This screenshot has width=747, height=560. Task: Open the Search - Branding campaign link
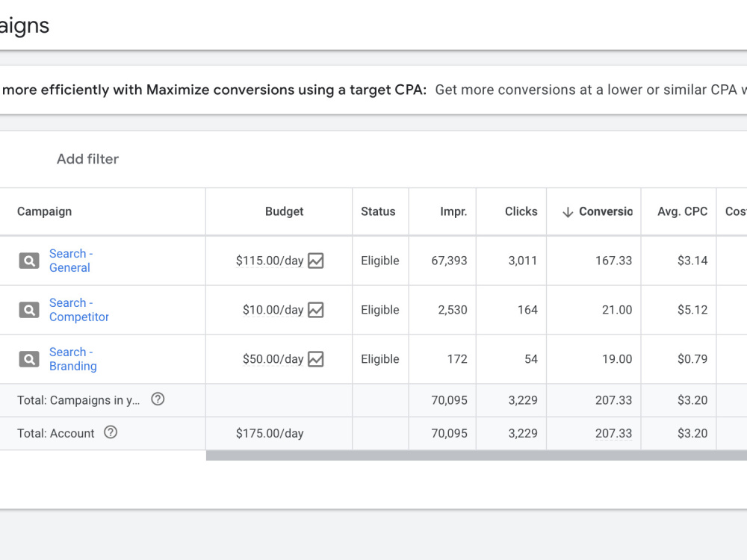click(x=73, y=359)
